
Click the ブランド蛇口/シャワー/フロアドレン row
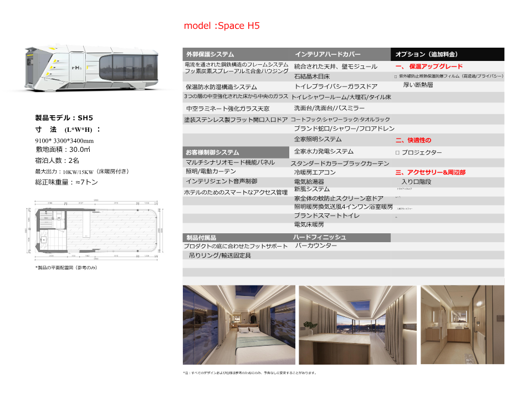(x=344, y=129)
